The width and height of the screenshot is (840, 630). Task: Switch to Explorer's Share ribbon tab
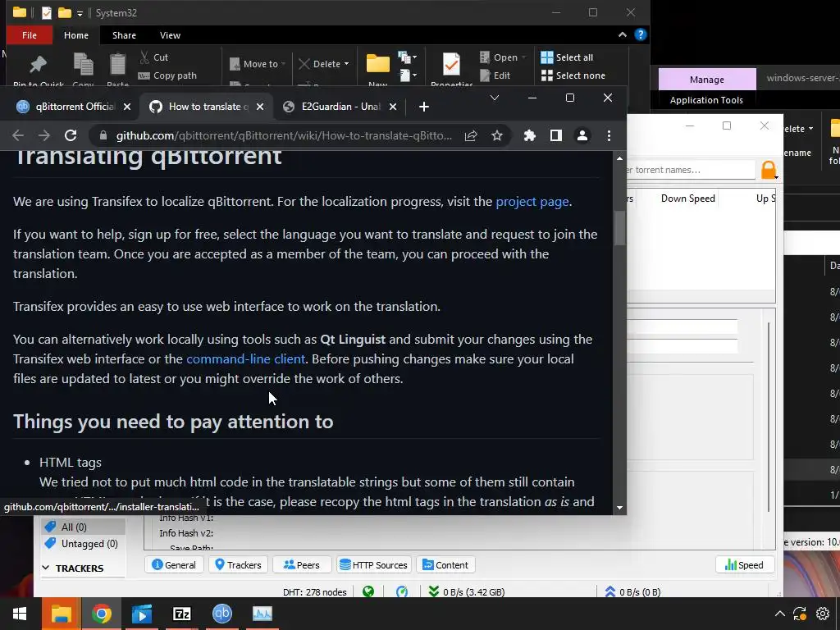[x=125, y=35]
